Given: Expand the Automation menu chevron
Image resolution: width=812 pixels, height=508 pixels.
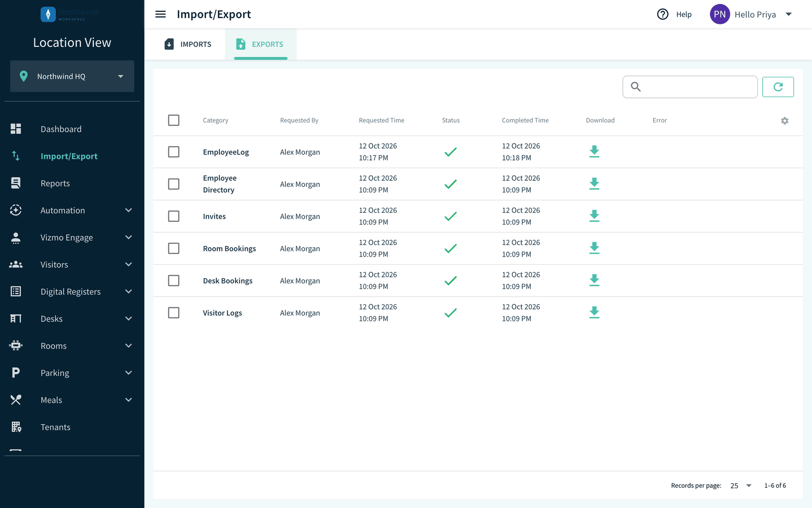Looking at the screenshot, I should (129, 210).
